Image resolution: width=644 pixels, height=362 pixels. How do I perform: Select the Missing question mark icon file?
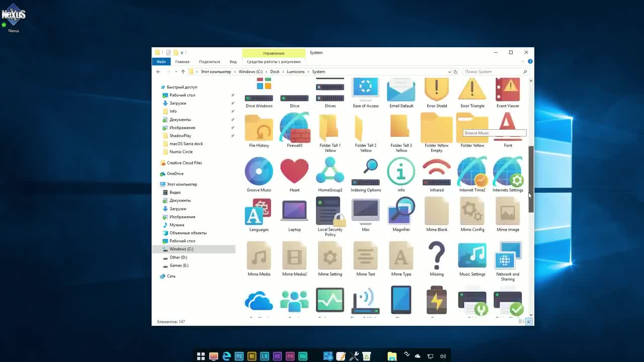pyautogui.click(x=437, y=258)
